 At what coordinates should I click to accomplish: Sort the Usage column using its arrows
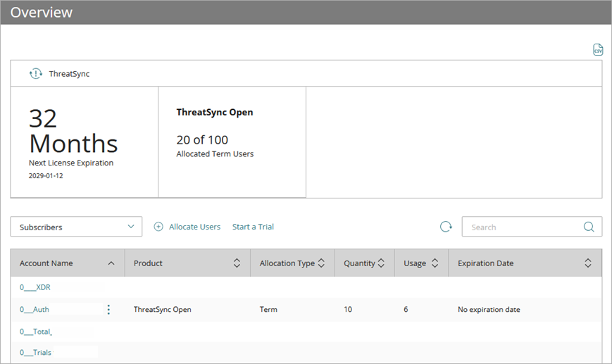[x=435, y=263]
